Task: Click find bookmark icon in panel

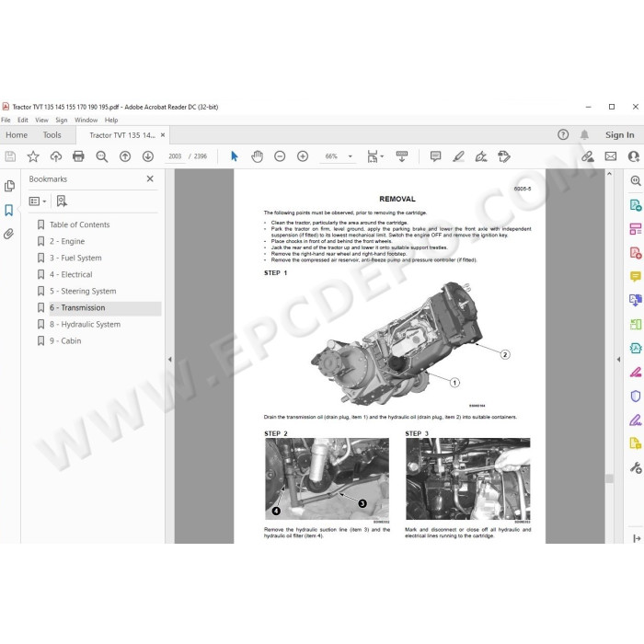Action: click(62, 201)
